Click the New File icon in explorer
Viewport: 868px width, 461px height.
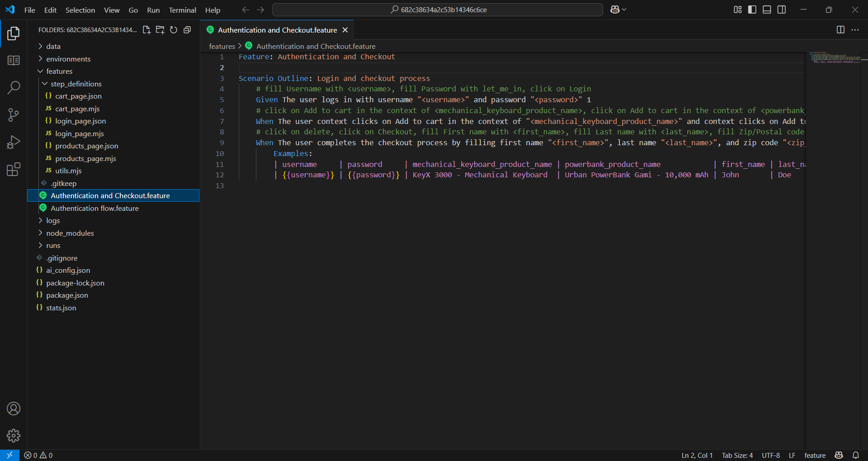(x=146, y=30)
